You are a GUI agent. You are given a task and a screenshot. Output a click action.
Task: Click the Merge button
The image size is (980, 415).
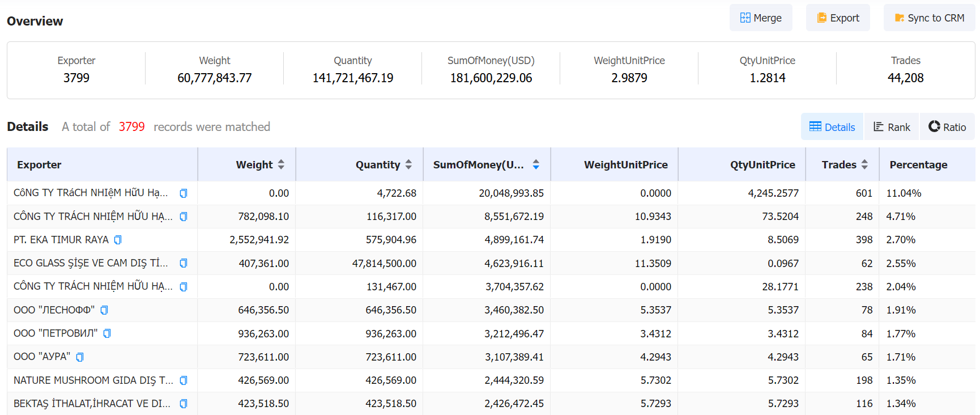[x=761, y=18]
